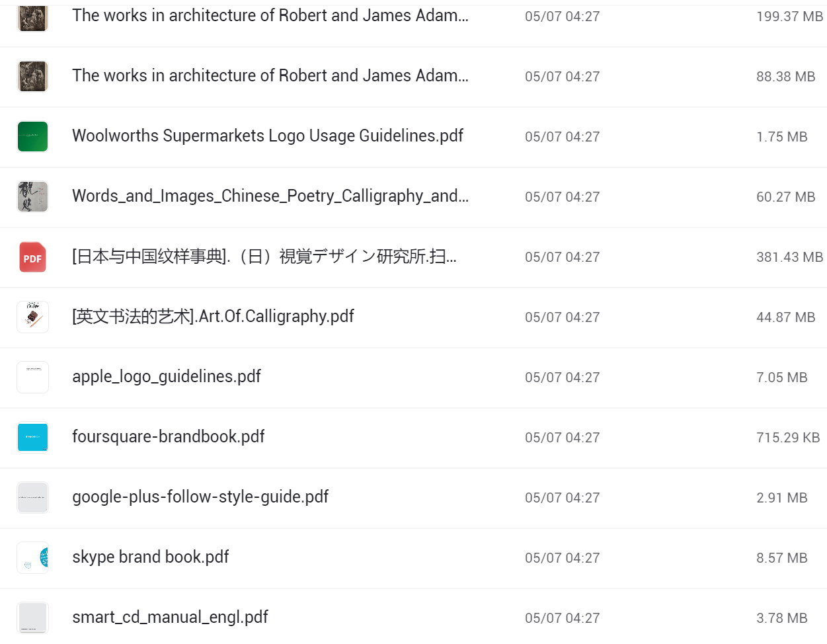Click the date in the foursquare-brandbook row
This screenshot has height=644, width=827.
pyautogui.click(x=562, y=438)
